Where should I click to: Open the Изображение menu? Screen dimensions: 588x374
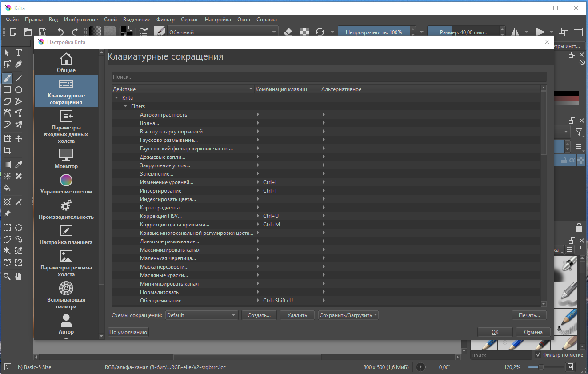(x=81, y=20)
